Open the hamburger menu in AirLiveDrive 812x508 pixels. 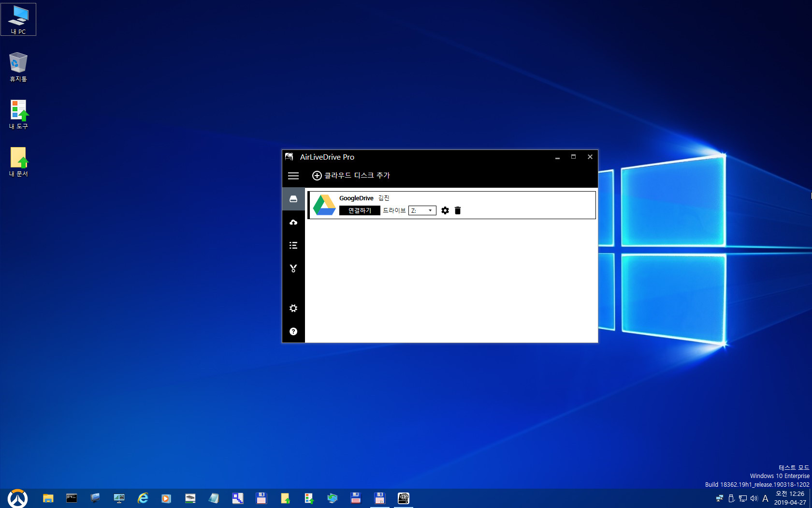[x=293, y=176]
